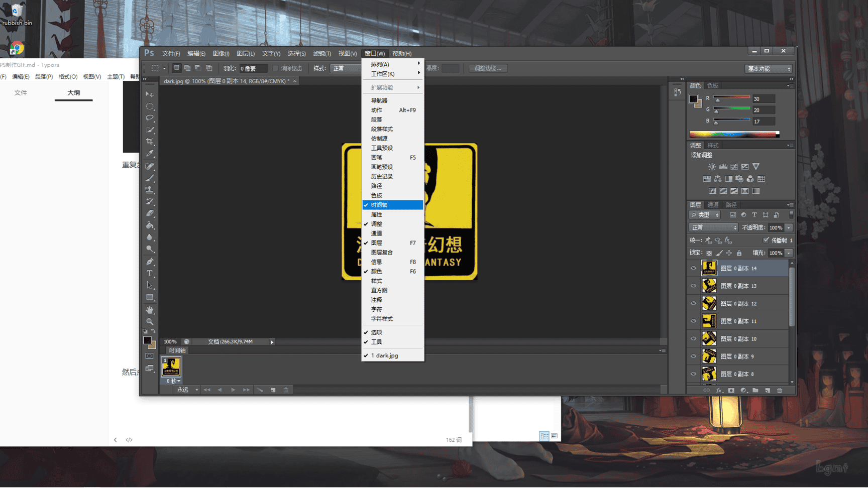Toggle visibility of 图层 0 副本 10
The image size is (868, 488).
(693, 339)
